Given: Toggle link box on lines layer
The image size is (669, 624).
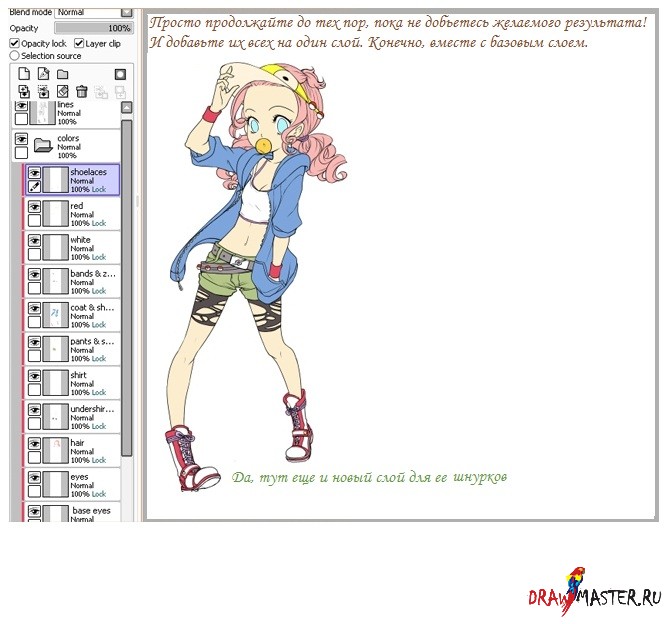Looking at the screenshot, I should coord(21,119).
